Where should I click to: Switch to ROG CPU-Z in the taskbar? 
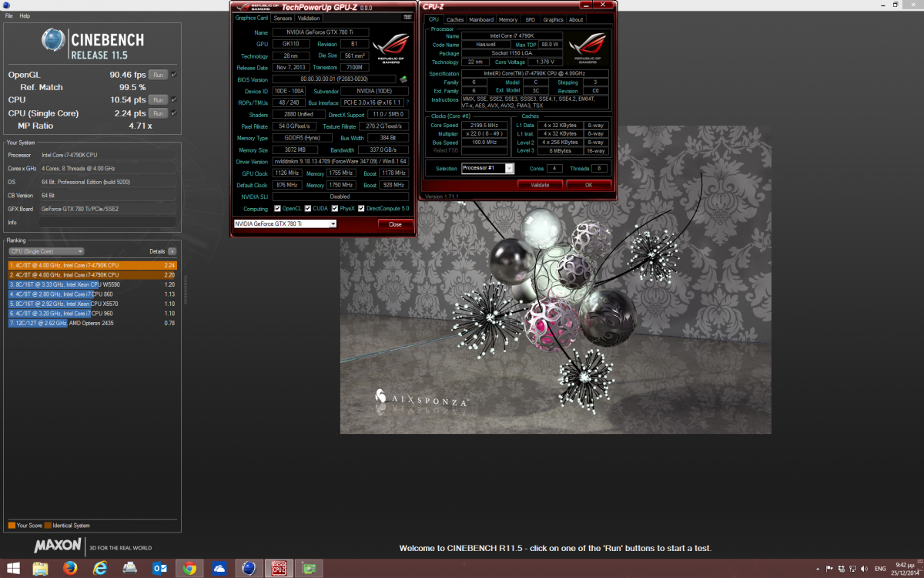click(x=278, y=569)
